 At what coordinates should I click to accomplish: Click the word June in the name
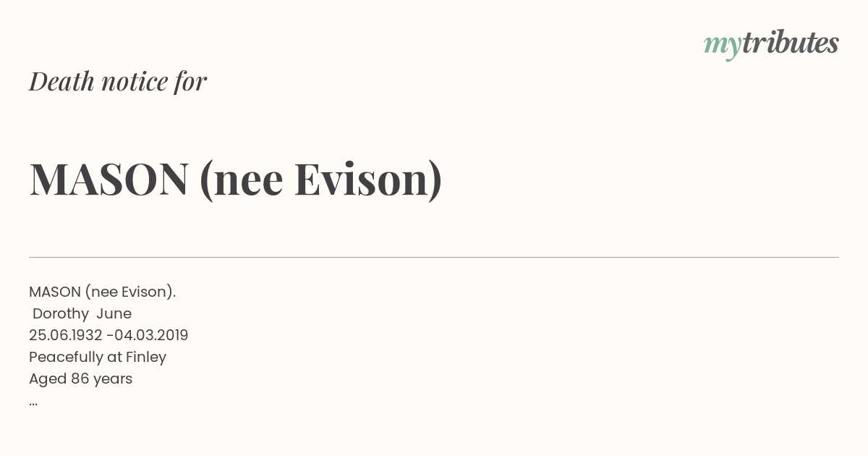[114, 313]
